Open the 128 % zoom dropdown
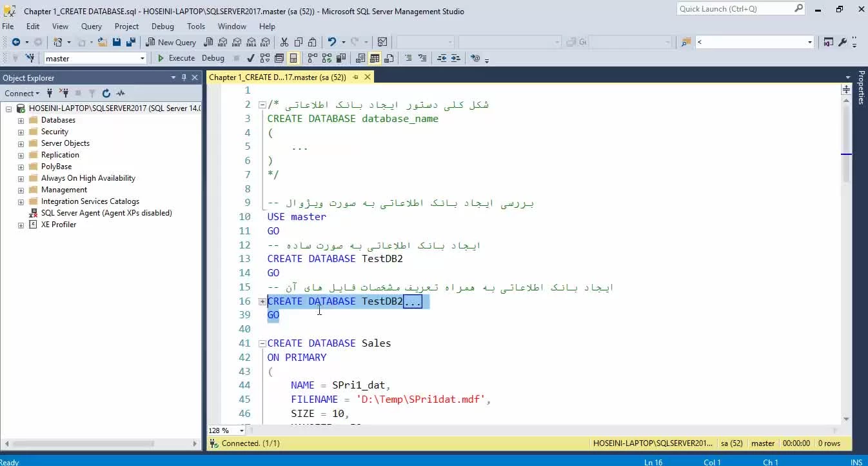 (x=242, y=431)
